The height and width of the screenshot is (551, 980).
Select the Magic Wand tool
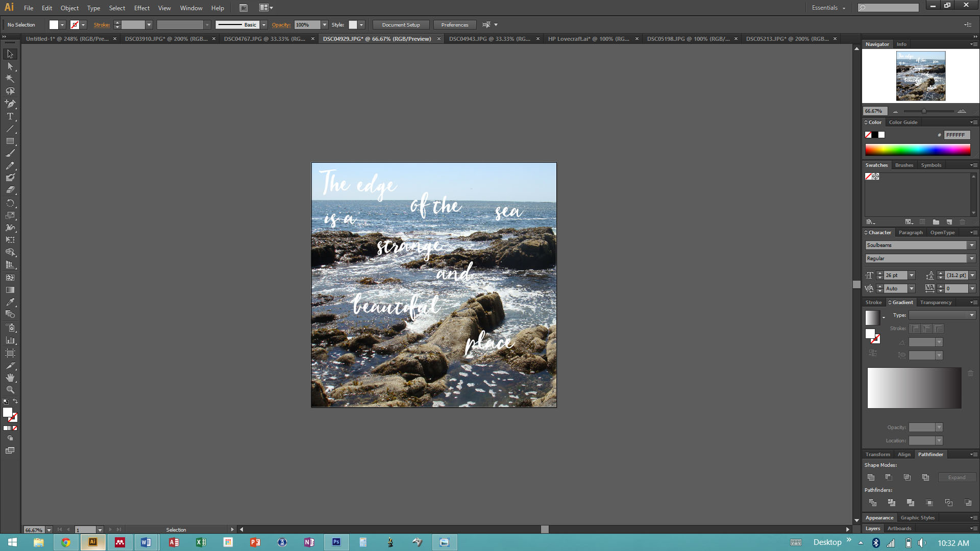[x=10, y=79]
